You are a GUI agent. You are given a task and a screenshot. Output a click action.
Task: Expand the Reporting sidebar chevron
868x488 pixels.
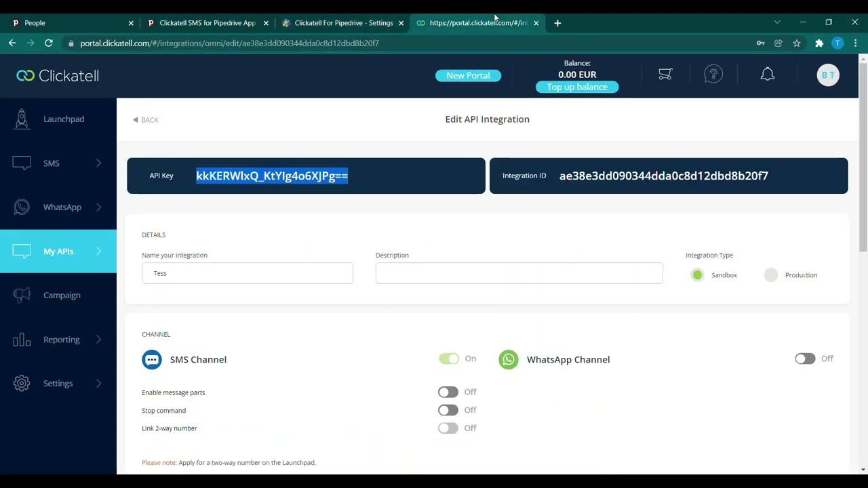(98, 340)
